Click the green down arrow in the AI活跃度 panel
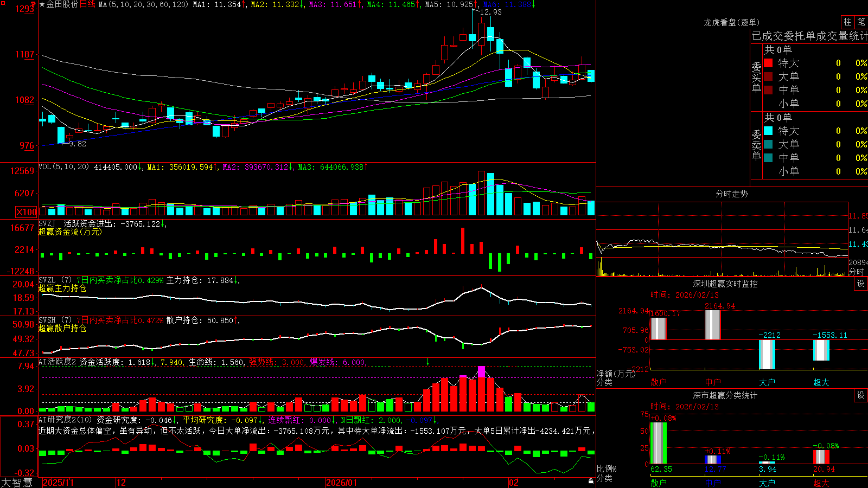868x488 pixels. (427, 362)
